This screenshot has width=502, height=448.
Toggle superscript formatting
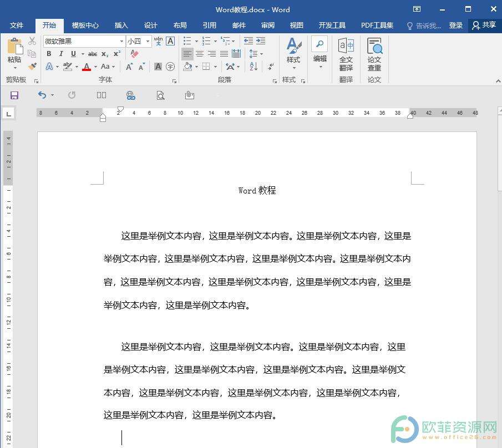(117, 54)
